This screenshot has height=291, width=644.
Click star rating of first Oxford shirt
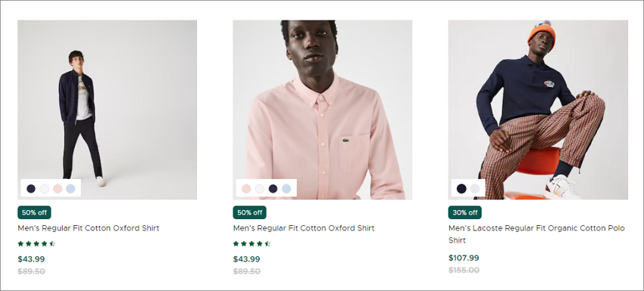36,244
